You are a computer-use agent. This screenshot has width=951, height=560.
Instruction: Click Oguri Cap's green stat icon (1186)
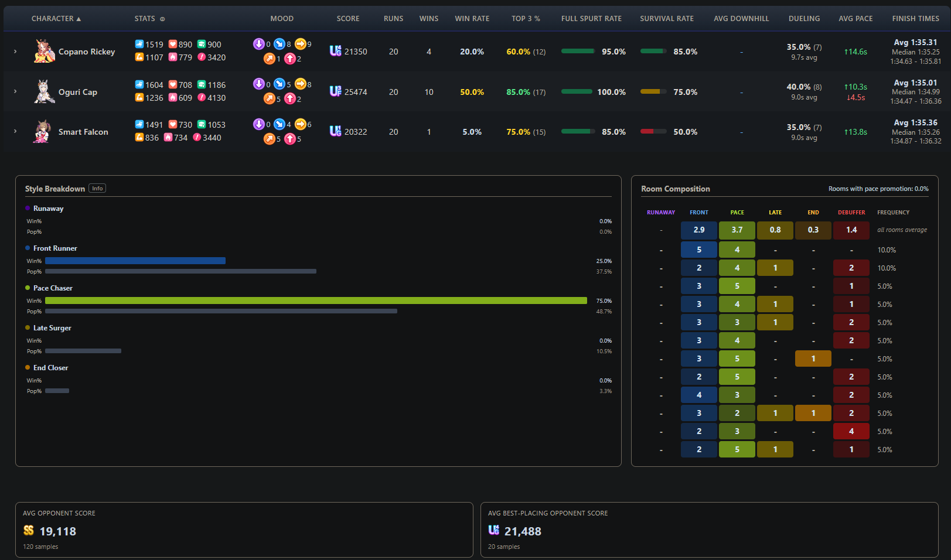(202, 84)
